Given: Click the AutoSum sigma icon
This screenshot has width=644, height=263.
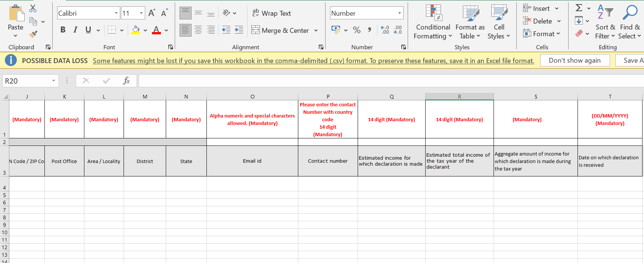Looking at the screenshot, I should tap(579, 8).
